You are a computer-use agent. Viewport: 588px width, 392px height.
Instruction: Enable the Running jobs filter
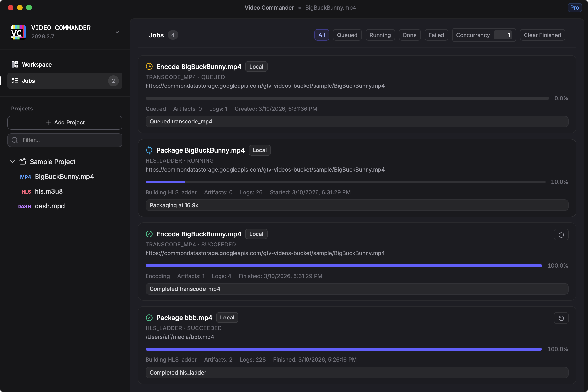coord(380,35)
